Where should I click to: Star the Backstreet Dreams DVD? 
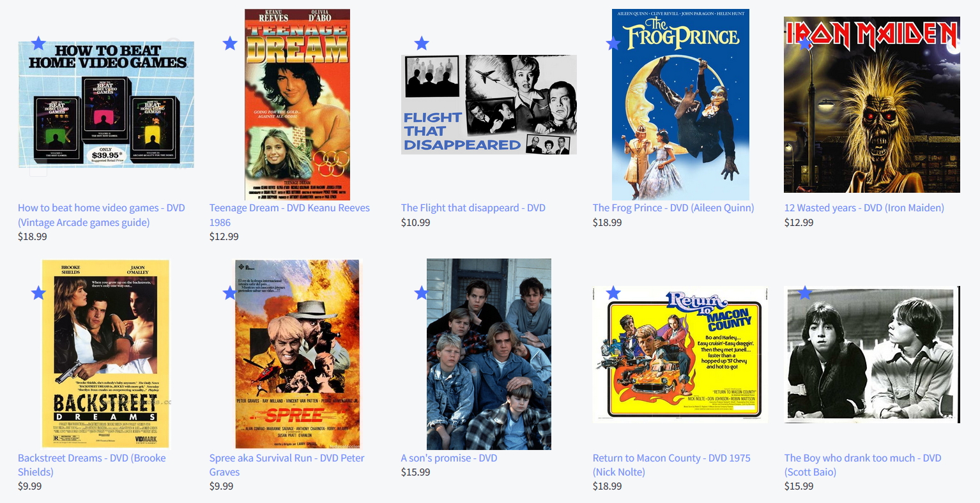(38, 293)
